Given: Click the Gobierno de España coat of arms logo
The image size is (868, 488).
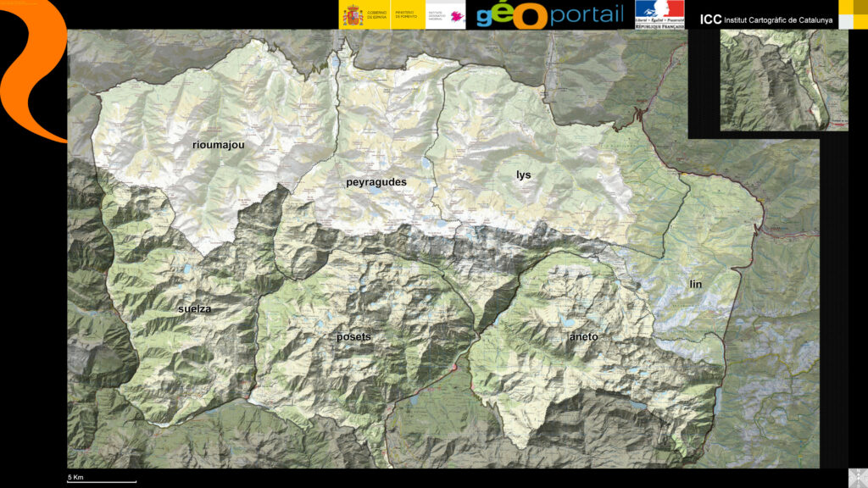Looking at the screenshot, I should coord(353,14).
